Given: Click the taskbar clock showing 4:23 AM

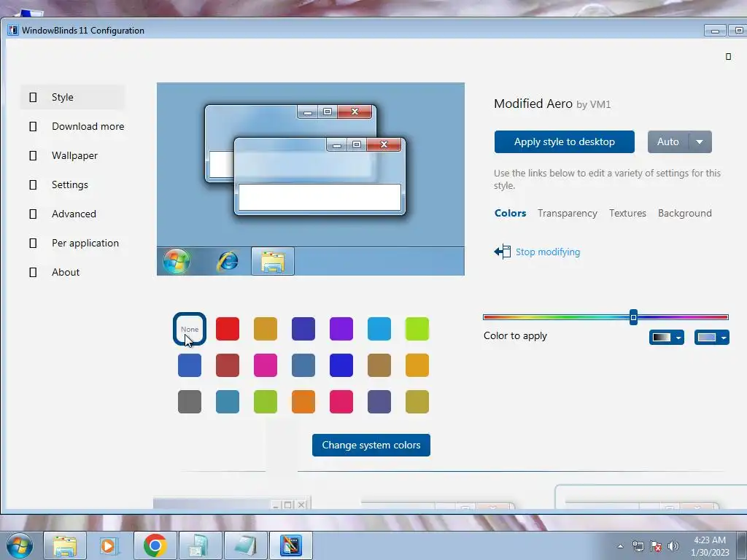Looking at the screenshot, I should point(710,546).
